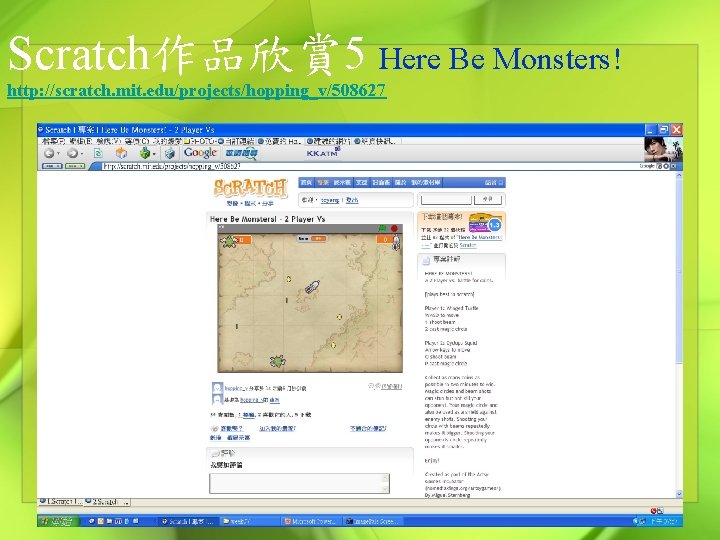This screenshot has height=540, width=720.
Task: Select the fourth tab in Scratch navigation bar
Action: click(x=361, y=183)
